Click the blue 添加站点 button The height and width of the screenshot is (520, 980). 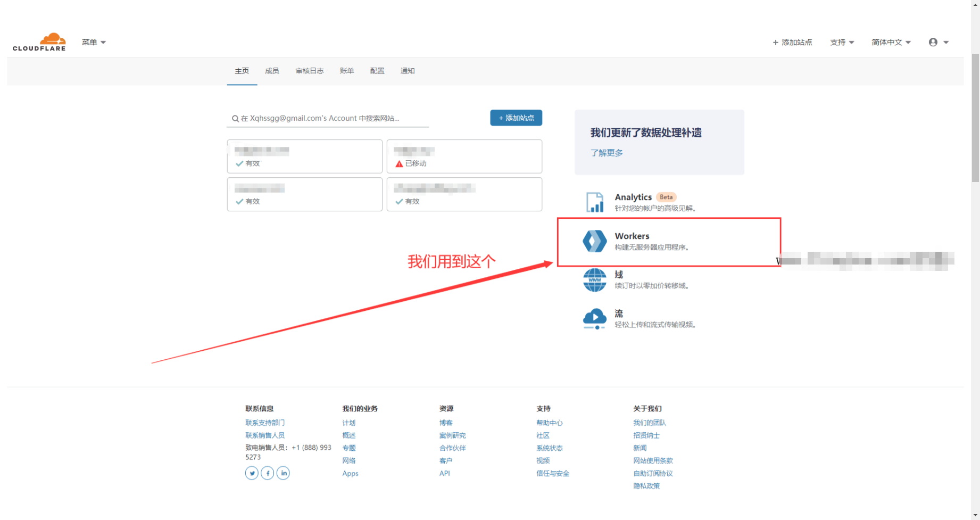(x=516, y=118)
